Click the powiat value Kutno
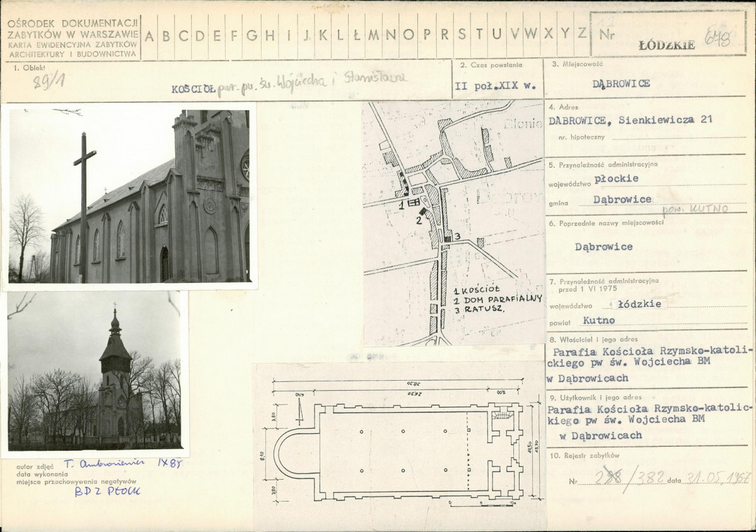Screen dimensions: 756x532 599,320
